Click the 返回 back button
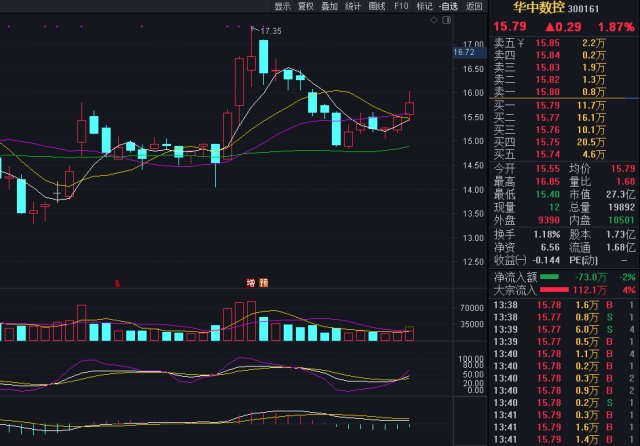The image size is (640, 446). (474, 6)
